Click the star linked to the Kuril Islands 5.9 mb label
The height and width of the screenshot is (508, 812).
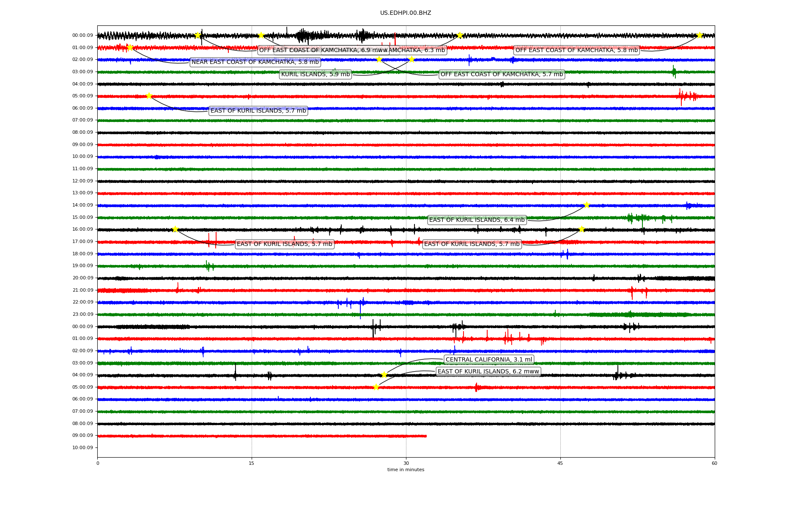[411, 59]
